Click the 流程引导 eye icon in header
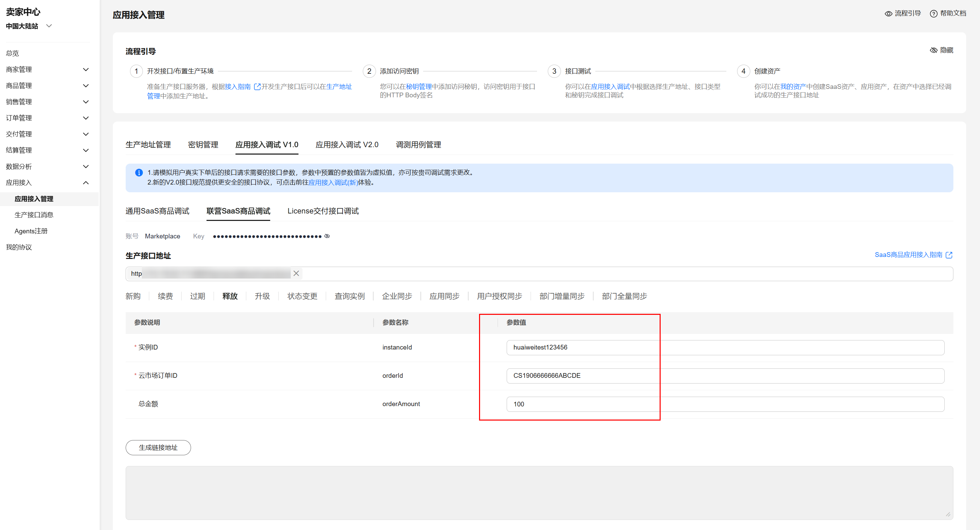 (888, 14)
